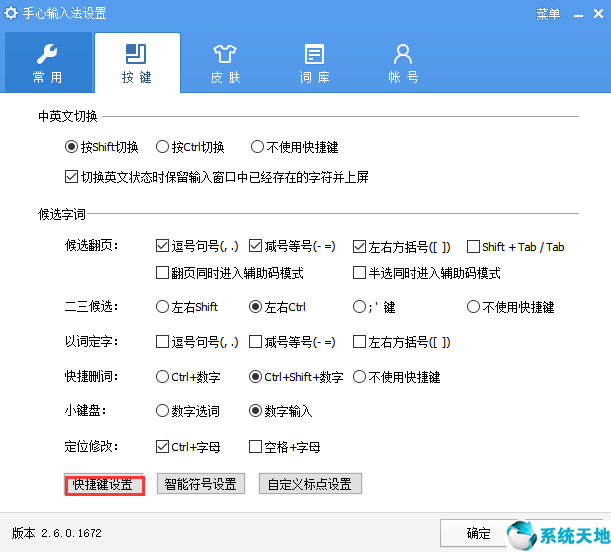Toggle Ctrl+字母 checkbox for 定位修改
Screen dimensions: 611x552
coord(188,446)
